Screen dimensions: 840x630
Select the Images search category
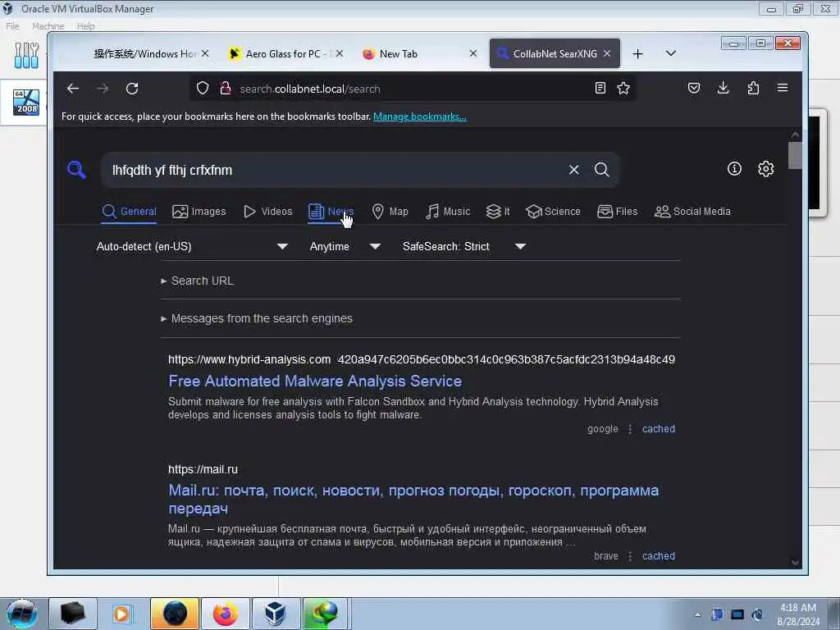199,212
